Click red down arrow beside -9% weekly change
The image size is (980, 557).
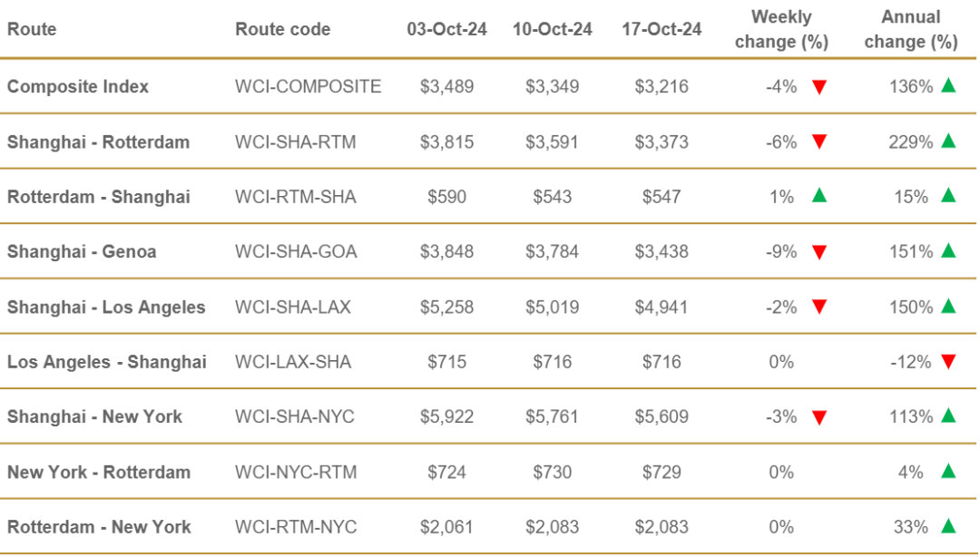pos(819,252)
